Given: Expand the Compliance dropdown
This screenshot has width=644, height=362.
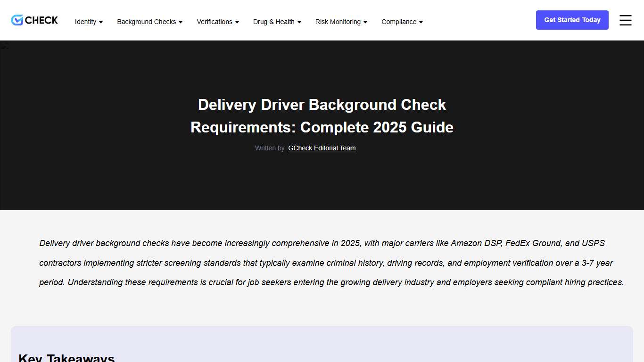Looking at the screenshot, I should tap(421, 22).
